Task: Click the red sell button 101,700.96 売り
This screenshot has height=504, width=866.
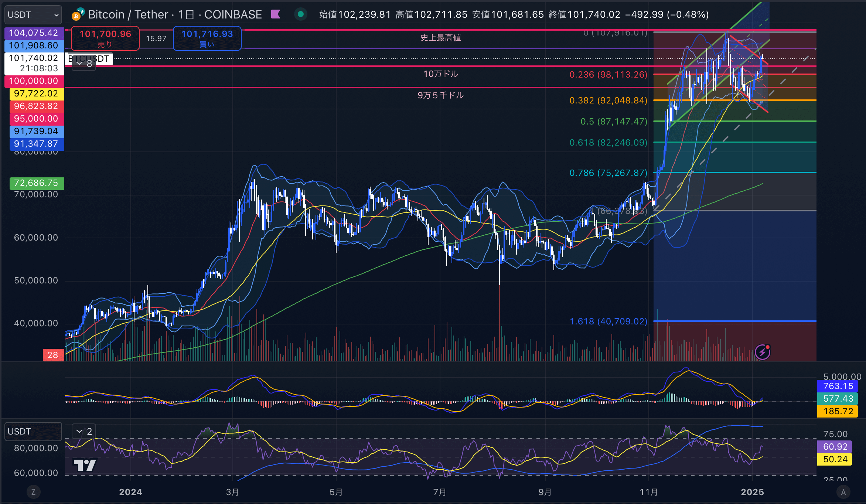Action: 105,38
